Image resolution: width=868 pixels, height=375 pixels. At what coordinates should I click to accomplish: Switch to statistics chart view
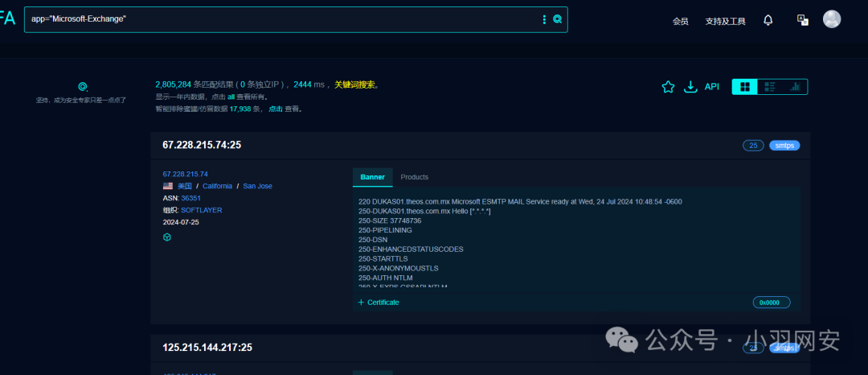point(795,87)
